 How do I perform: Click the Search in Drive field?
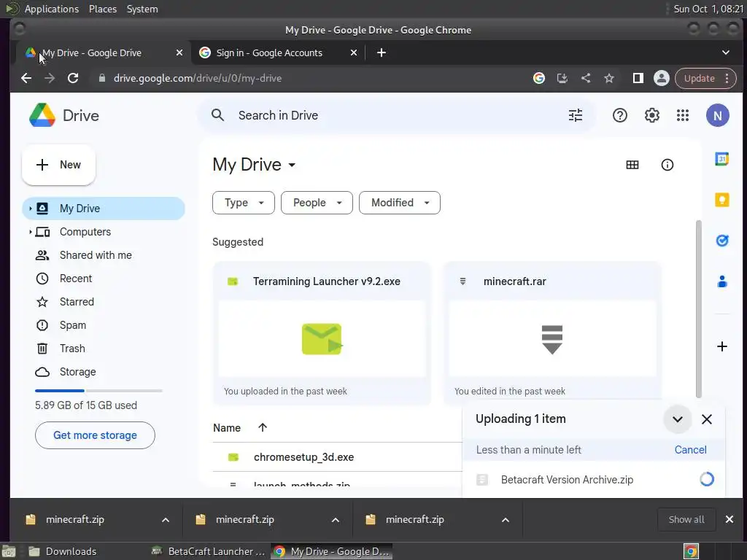pos(395,115)
